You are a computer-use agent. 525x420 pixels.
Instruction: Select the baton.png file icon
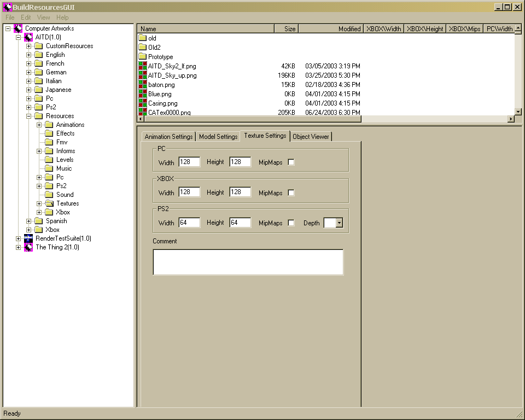pos(143,85)
